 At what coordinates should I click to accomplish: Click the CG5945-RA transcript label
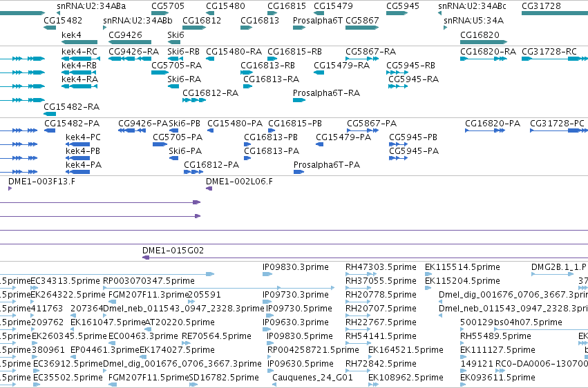pyautogui.click(x=413, y=79)
